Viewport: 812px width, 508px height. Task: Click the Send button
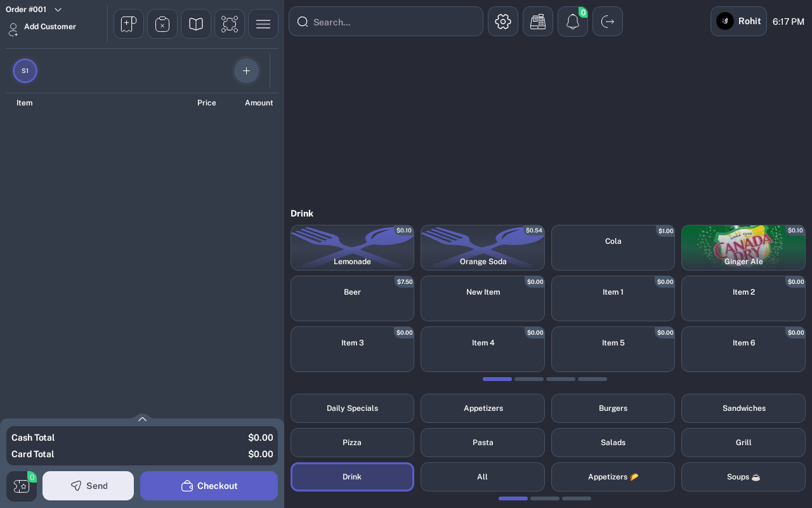[x=88, y=486]
